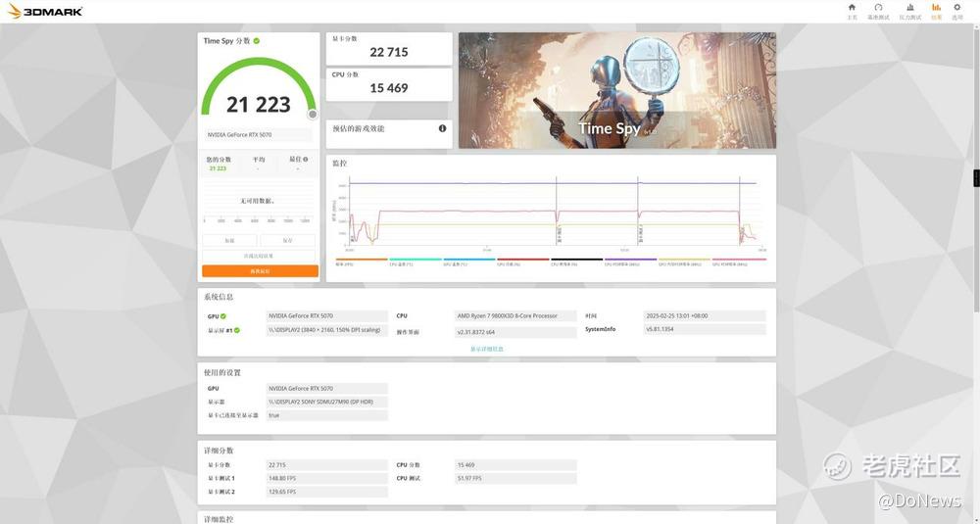Click your score value 21 223 in green
This screenshot has width=980, height=524.
218,168
